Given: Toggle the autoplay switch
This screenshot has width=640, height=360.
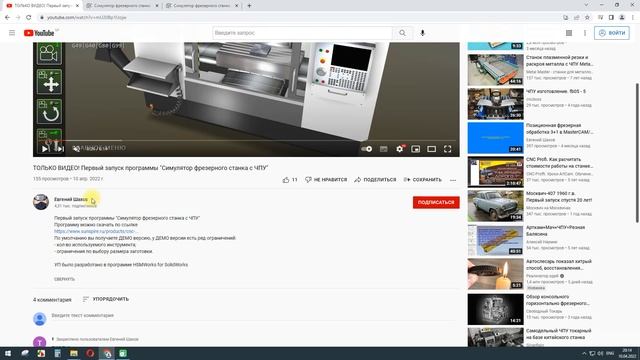Looking at the screenshot, I should coord(367,149).
